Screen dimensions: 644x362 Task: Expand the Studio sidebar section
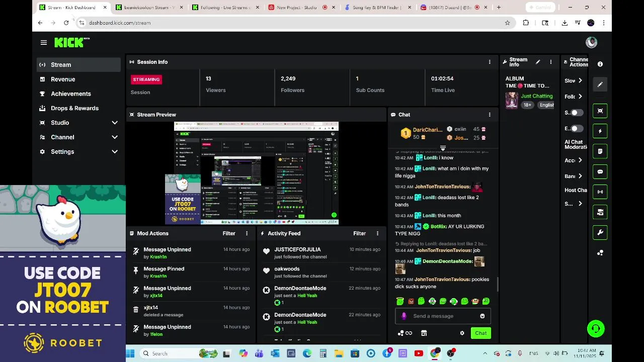click(x=115, y=123)
